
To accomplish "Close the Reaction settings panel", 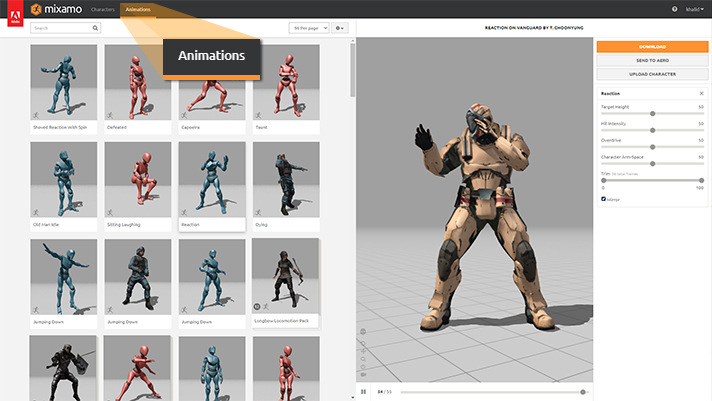I will (x=702, y=94).
